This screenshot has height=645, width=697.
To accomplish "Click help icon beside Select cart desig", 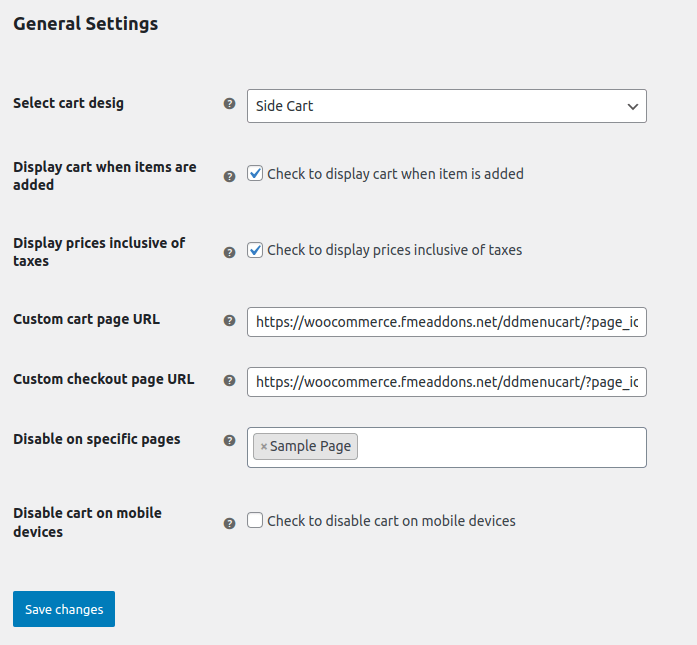I will (x=229, y=104).
